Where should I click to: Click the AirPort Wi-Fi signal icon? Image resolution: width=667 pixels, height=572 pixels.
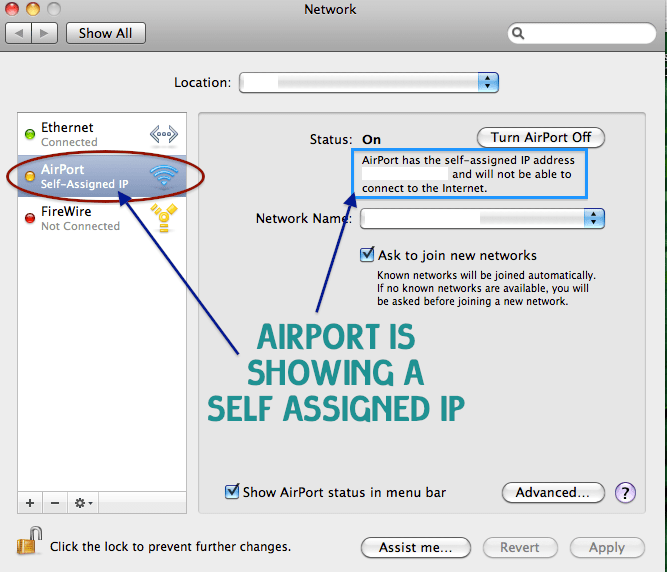tap(164, 176)
